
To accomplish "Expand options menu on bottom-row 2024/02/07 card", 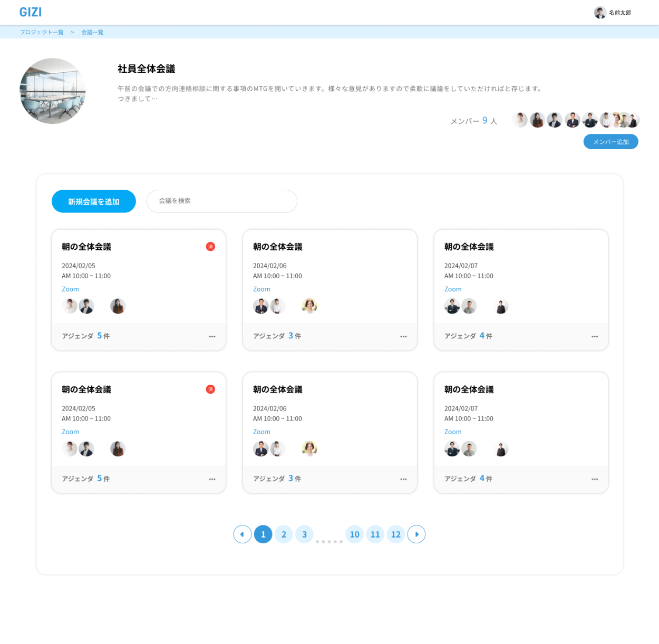I will click(x=595, y=479).
